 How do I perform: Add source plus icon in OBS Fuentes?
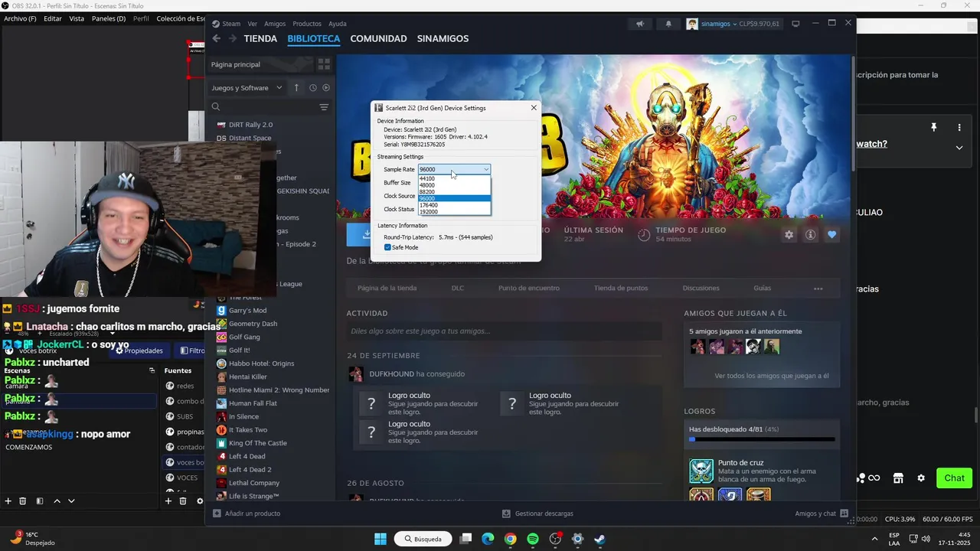pyautogui.click(x=168, y=501)
